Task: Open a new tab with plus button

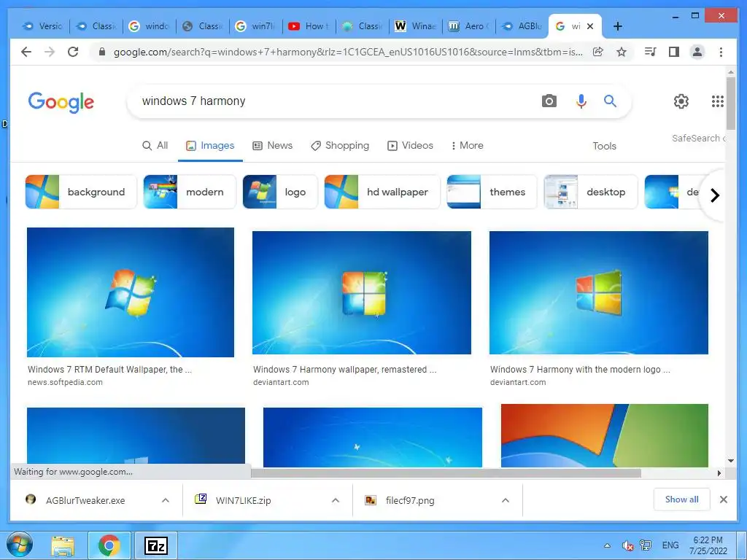Action: click(617, 26)
